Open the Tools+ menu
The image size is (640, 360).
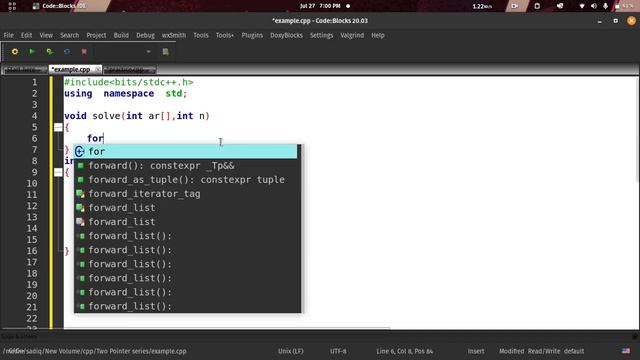coord(225,36)
